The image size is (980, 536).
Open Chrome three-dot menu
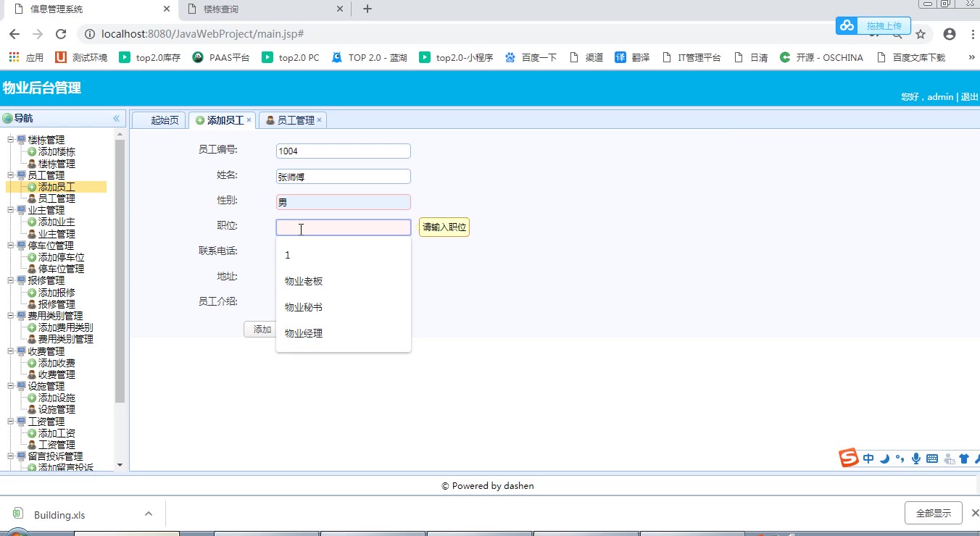(971, 34)
